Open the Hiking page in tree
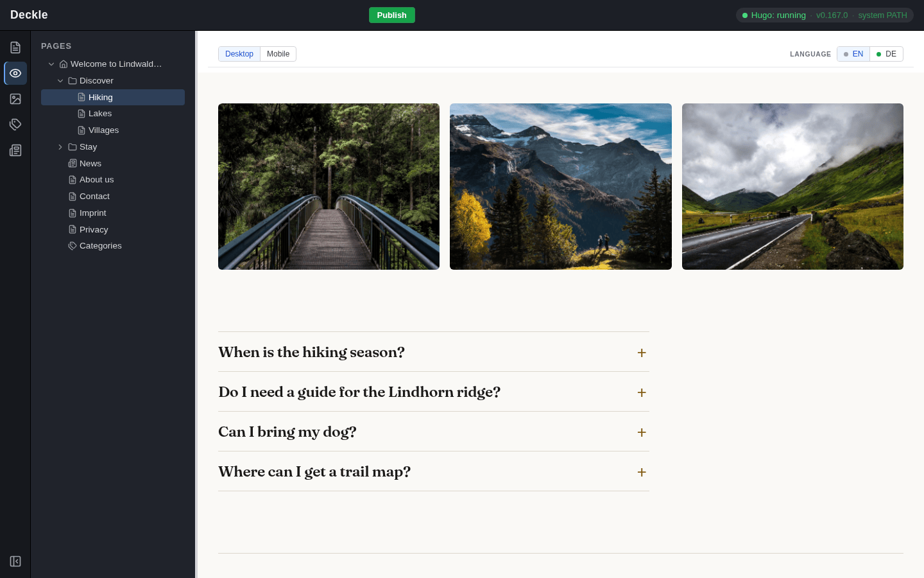924x578 pixels. pyautogui.click(x=113, y=98)
